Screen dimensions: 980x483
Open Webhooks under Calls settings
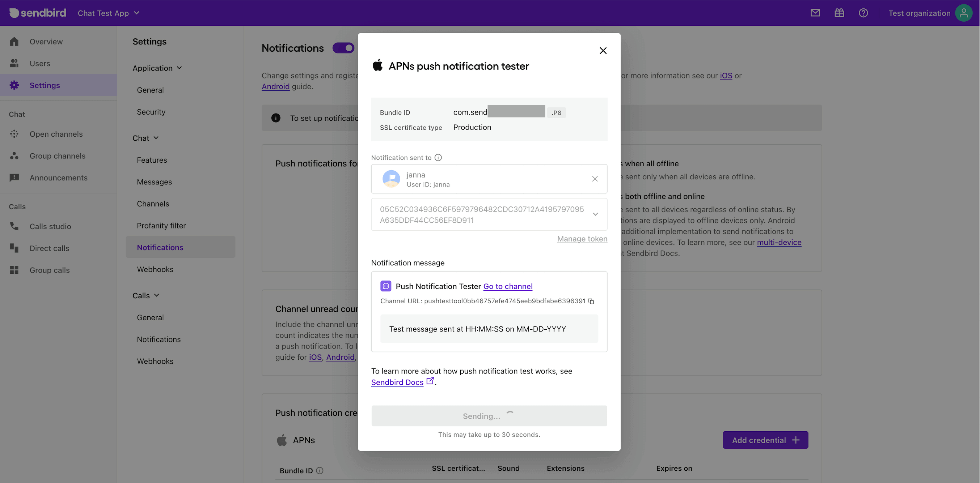click(x=155, y=361)
